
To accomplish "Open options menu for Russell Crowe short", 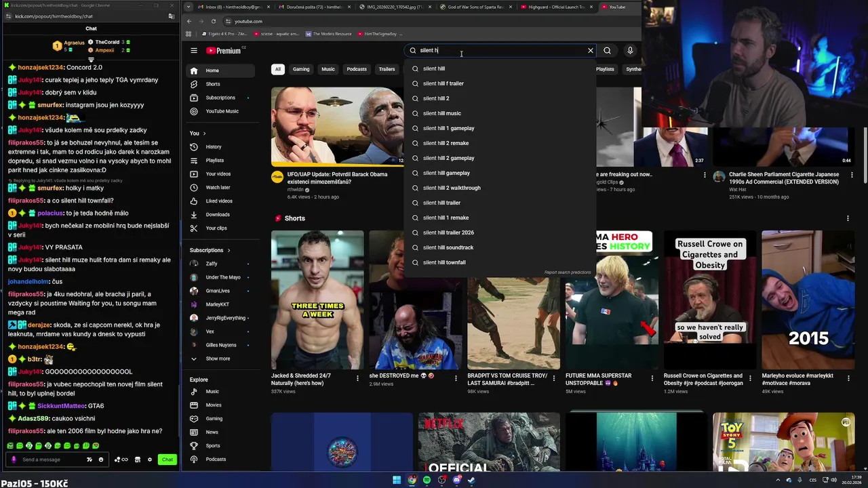I will (x=750, y=378).
